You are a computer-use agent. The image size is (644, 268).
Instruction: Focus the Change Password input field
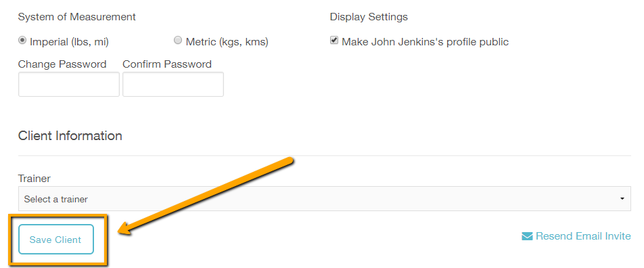pyautogui.click(x=69, y=85)
